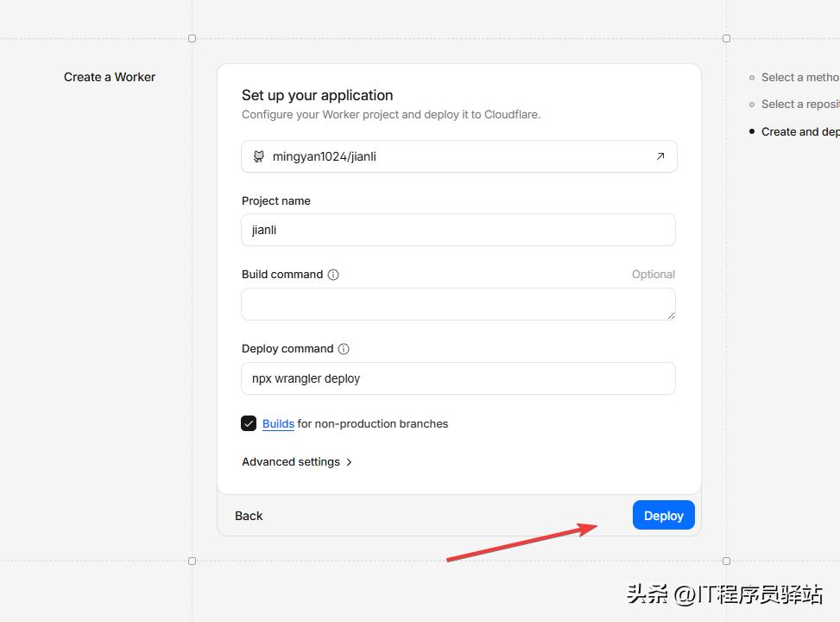Click the "for non-production branches" checkbox label
The height and width of the screenshot is (622, 840).
click(373, 423)
